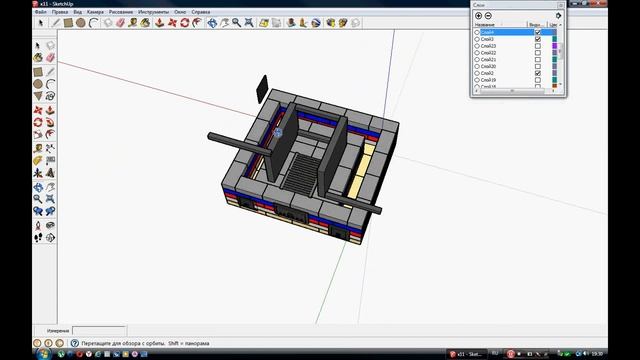
Task: Open the color swatch for Слой23
Action: (554, 46)
